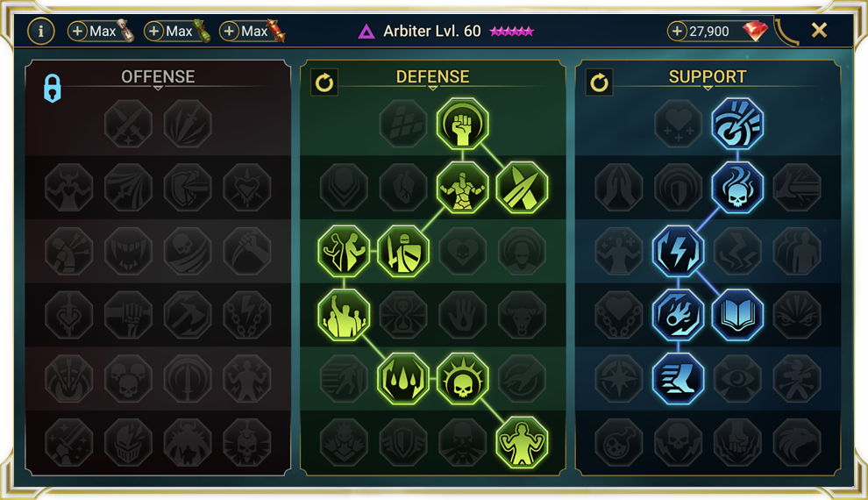Viewport: 868px width, 500px height.
Task: Toggle the crossed swords Offense mastery
Action: point(128,124)
